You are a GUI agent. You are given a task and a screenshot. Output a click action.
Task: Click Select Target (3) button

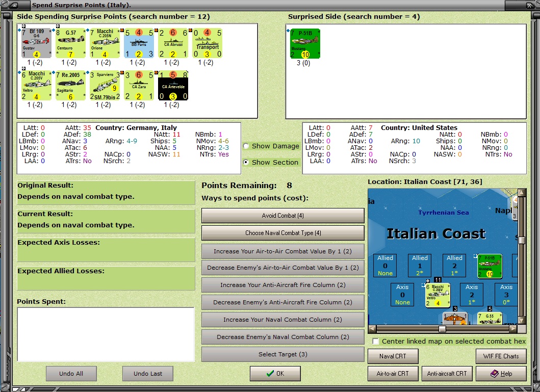(x=282, y=354)
